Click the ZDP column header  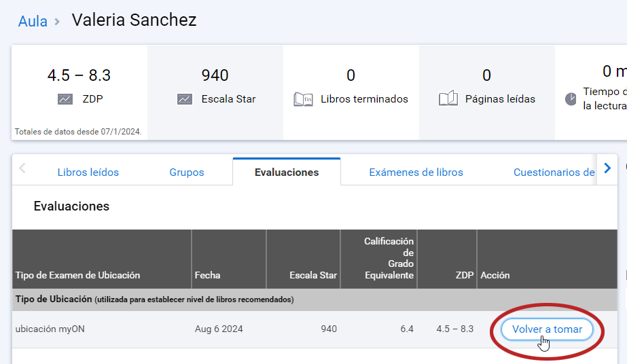point(465,275)
